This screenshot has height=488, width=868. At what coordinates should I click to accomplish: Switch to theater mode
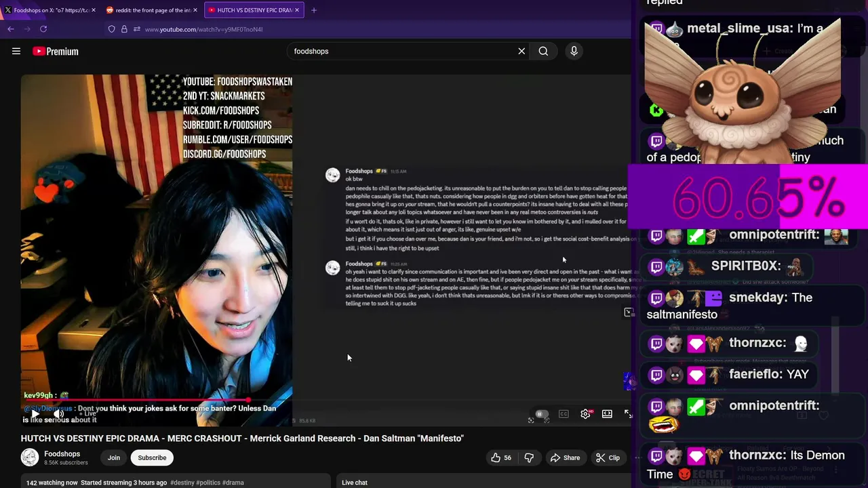click(x=607, y=414)
